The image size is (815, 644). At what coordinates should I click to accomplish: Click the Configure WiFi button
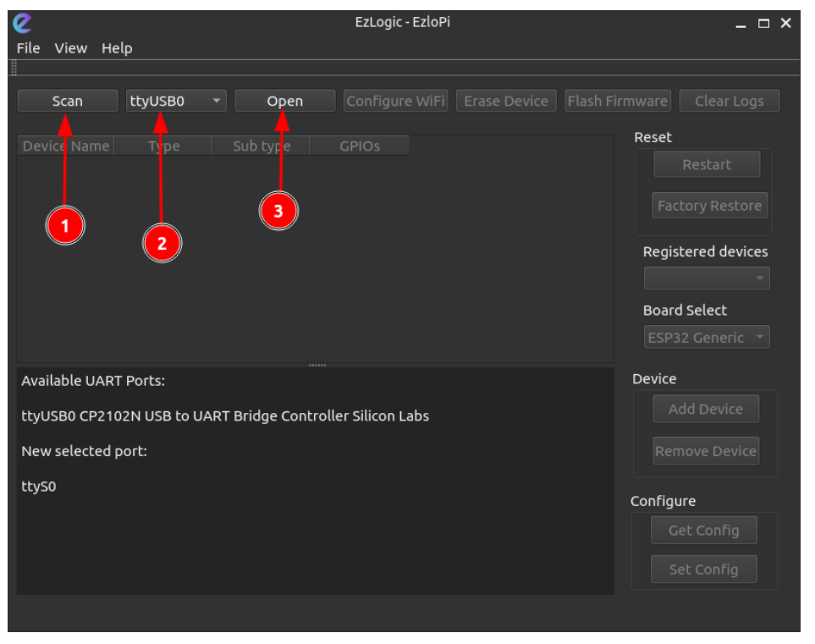pyautogui.click(x=395, y=101)
